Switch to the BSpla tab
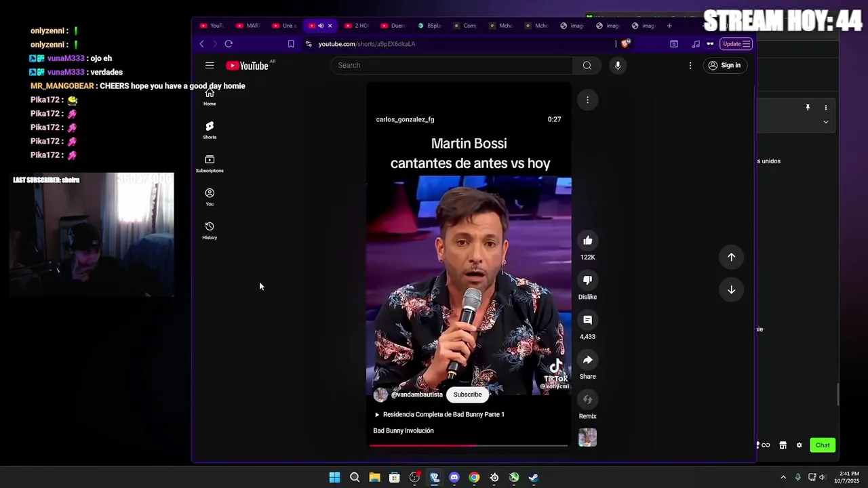 [429, 26]
